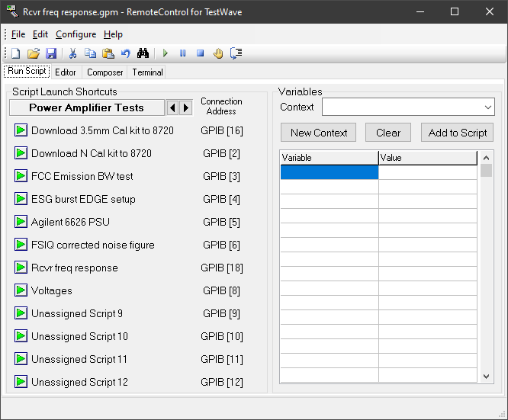Save the script using the floppy disk icon
The image size is (508, 420).
(x=51, y=53)
